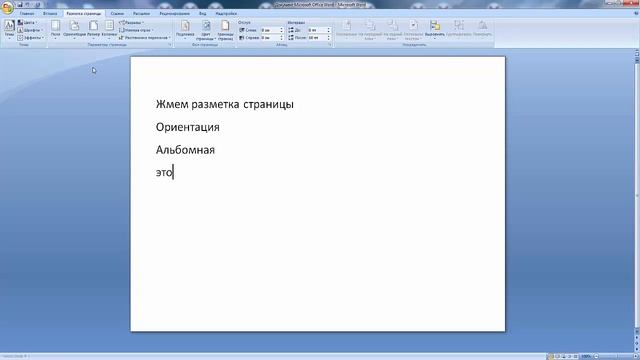This screenshot has height=360, width=640.
Task: Open the Колонки columns button
Action: click(109, 30)
